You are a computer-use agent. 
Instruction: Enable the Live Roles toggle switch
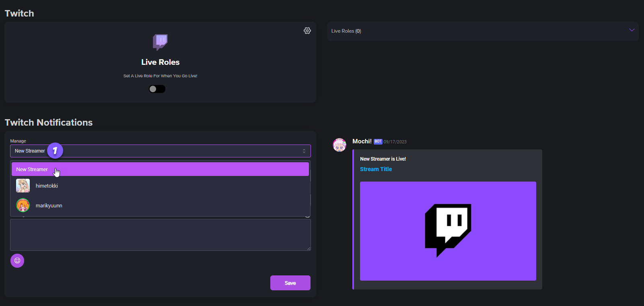157,89
